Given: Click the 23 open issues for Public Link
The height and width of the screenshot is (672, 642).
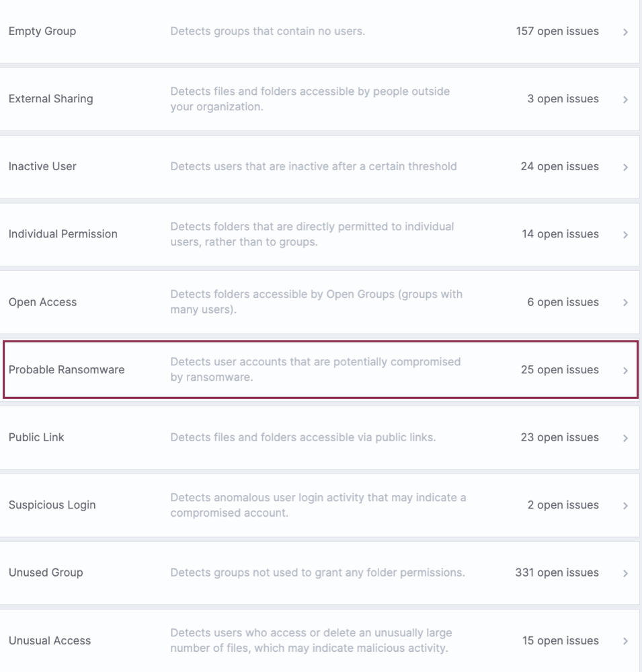Looking at the screenshot, I should click(x=560, y=437).
